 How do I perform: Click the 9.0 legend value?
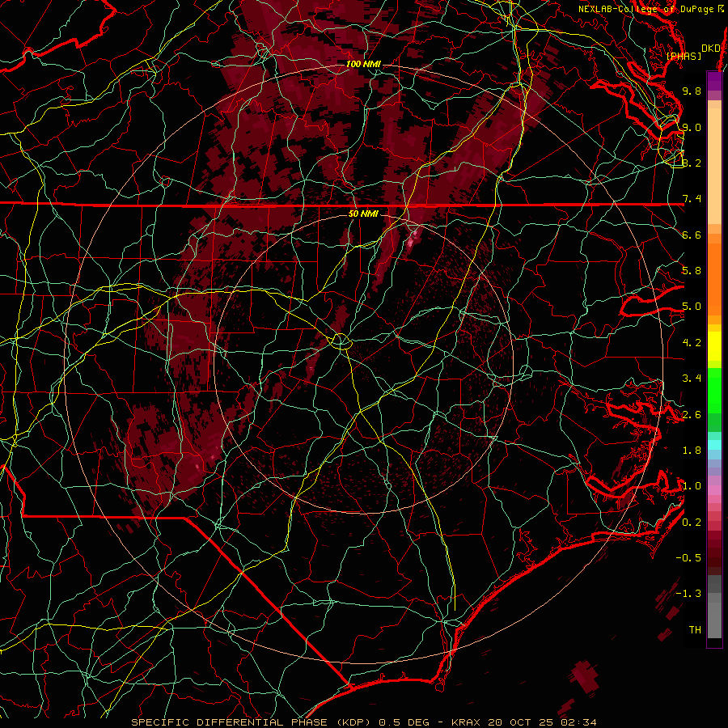(x=692, y=127)
